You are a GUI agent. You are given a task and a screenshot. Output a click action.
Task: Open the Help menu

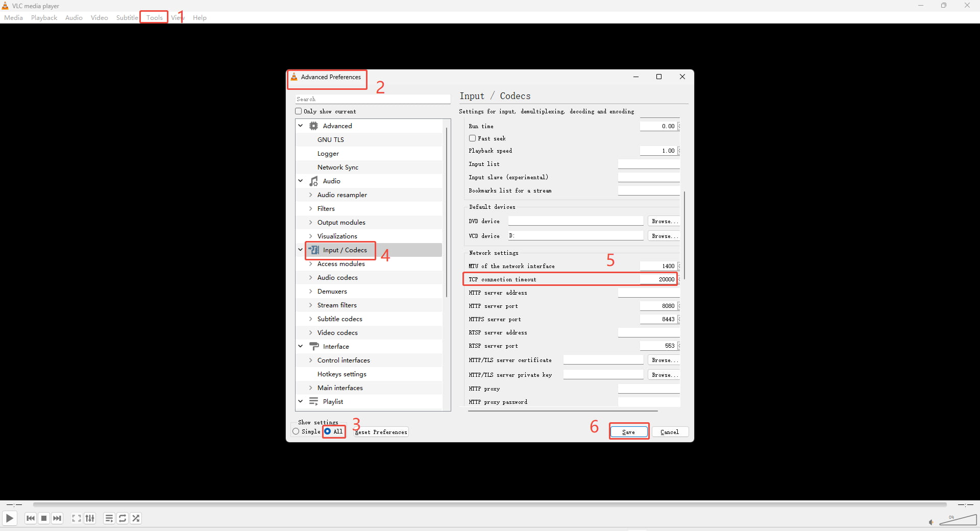click(x=200, y=17)
